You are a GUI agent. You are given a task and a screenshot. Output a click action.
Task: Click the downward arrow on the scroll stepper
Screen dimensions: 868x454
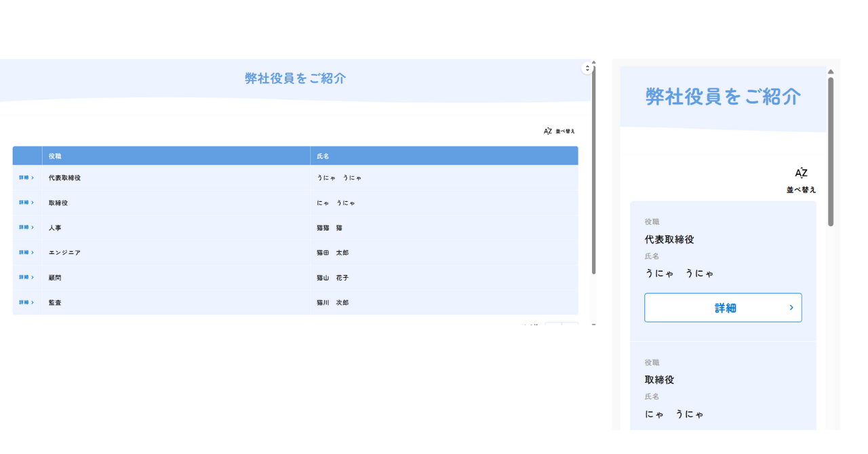pos(587,68)
